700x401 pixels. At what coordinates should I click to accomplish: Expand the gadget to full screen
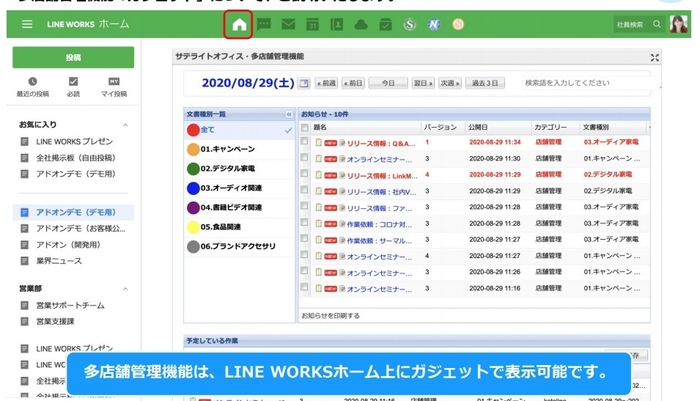click(654, 58)
